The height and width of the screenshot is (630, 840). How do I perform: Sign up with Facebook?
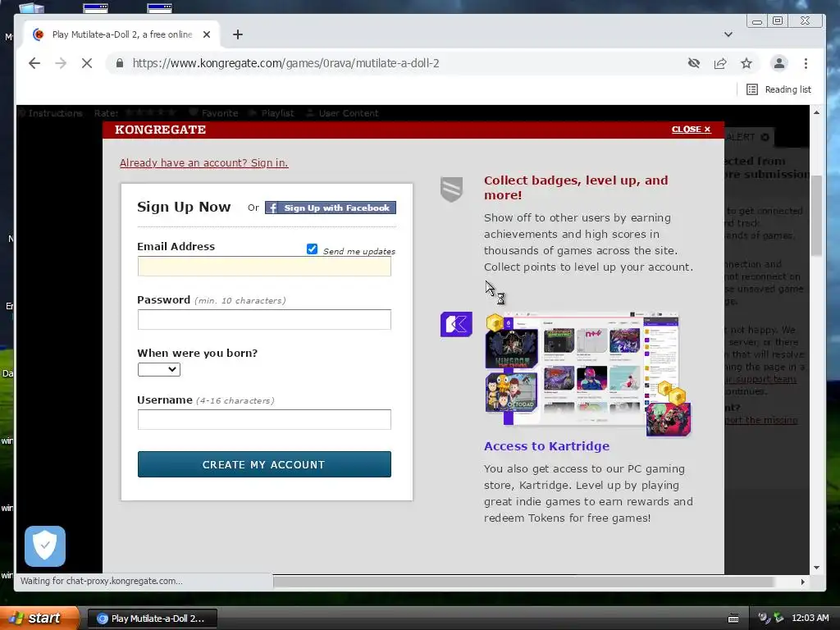331,208
